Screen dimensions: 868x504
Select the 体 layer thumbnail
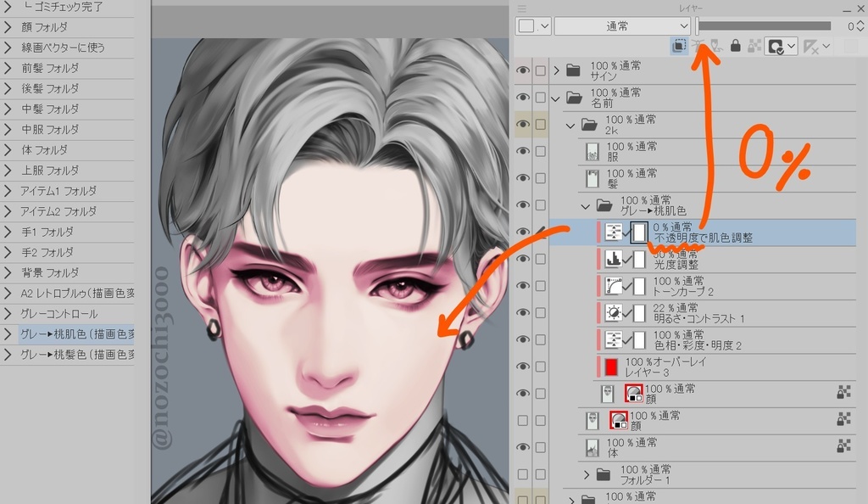click(593, 447)
